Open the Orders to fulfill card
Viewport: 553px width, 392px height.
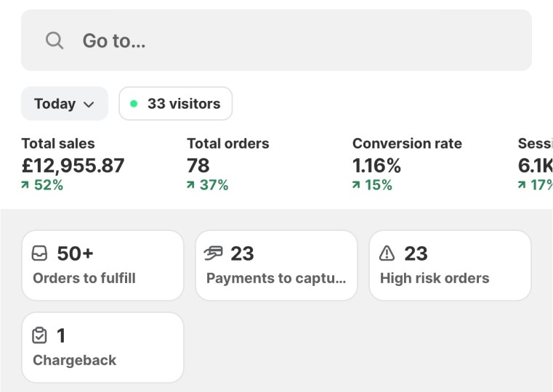(102, 266)
